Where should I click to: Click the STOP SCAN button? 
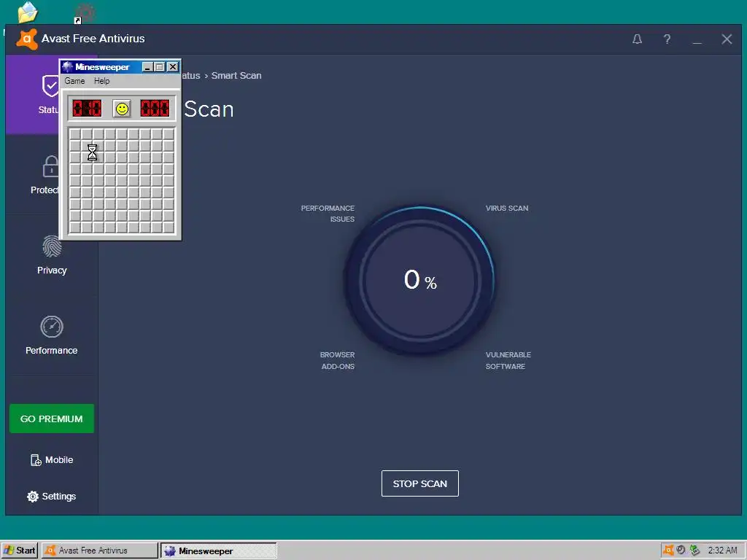(x=419, y=483)
